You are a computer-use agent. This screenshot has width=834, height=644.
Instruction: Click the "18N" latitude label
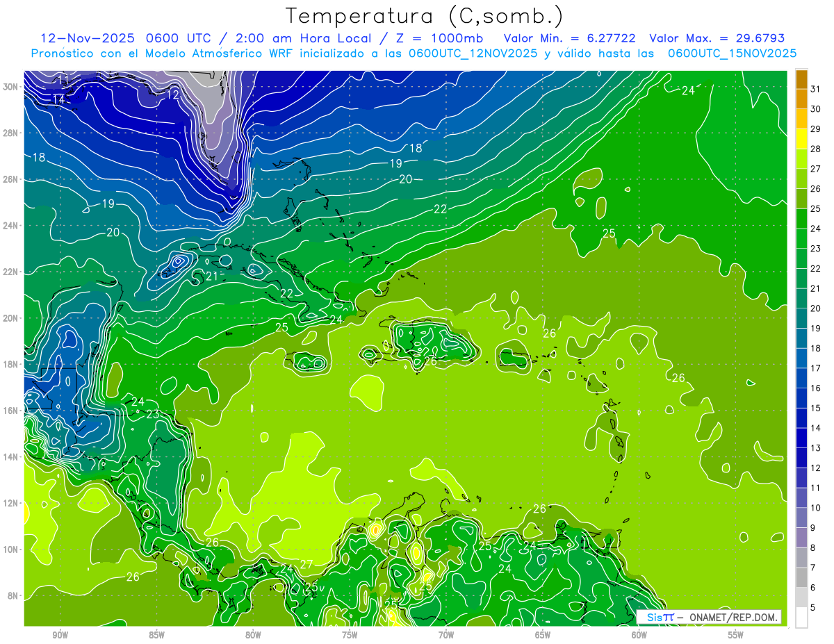(11, 364)
